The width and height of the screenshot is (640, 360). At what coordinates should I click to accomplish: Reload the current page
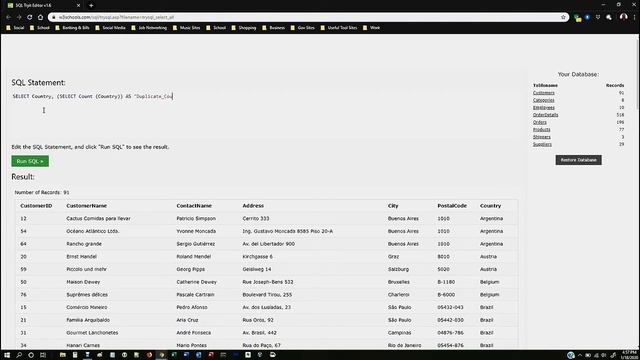pos(29,17)
